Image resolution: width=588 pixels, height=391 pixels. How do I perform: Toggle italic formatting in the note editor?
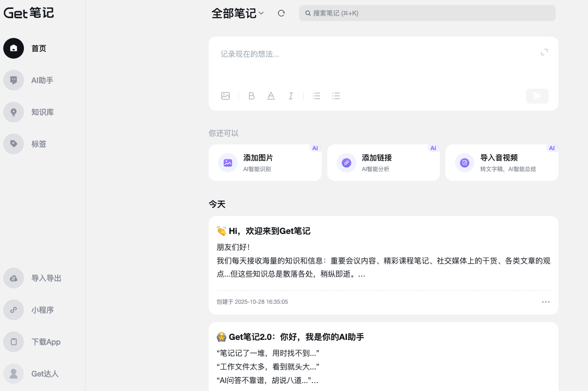pyautogui.click(x=291, y=96)
